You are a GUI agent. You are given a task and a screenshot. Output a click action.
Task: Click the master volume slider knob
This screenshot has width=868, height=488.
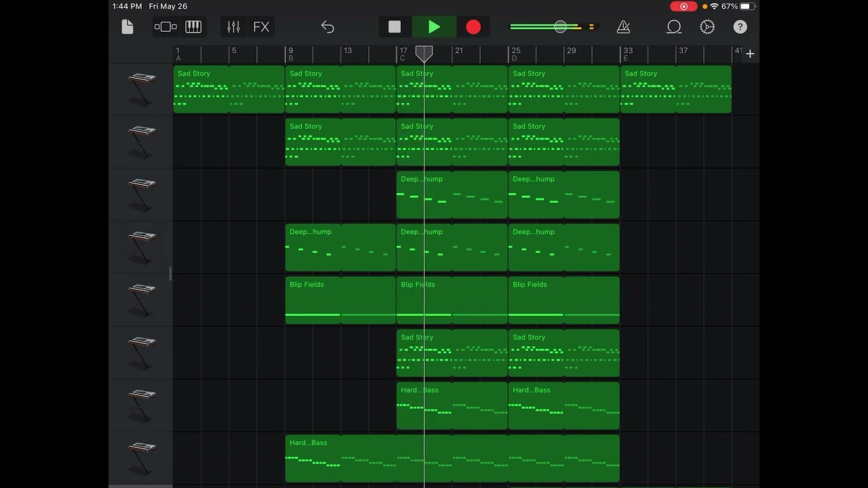point(560,27)
